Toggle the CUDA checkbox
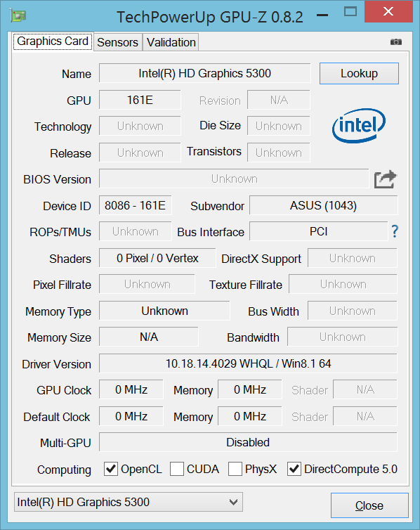 click(176, 469)
